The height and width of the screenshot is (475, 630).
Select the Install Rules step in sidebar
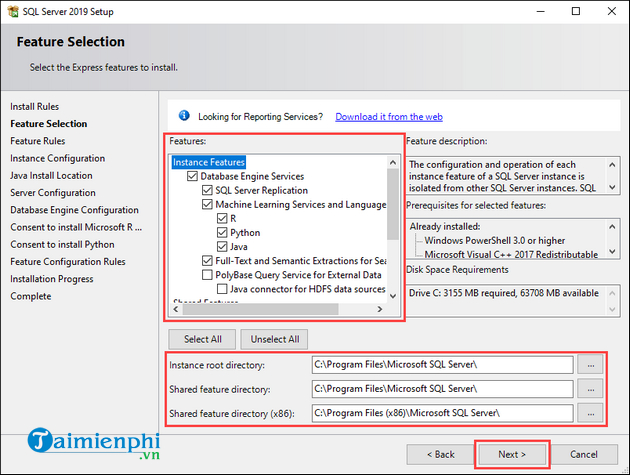(x=35, y=106)
